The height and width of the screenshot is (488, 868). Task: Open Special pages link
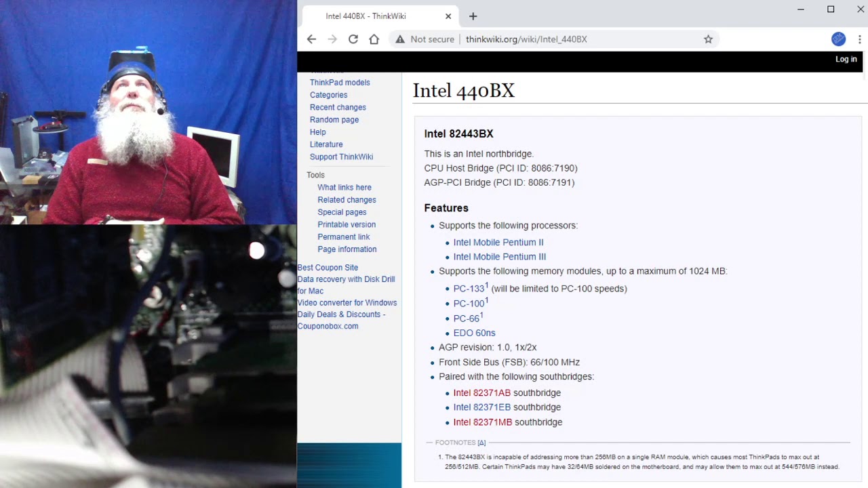coord(342,212)
